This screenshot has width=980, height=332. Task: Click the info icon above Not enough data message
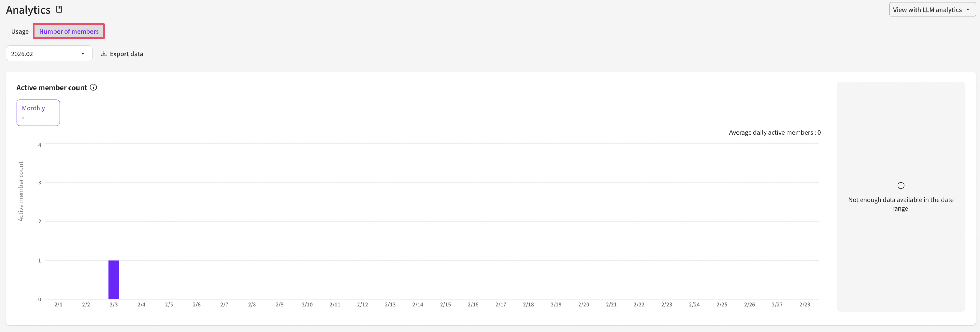(x=901, y=186)
